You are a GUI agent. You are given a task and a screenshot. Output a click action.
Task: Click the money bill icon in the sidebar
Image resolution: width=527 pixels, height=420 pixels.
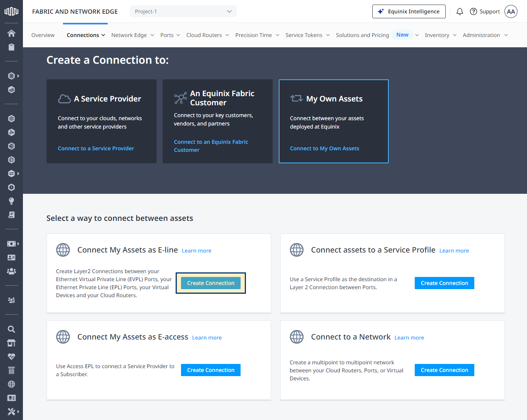(11, 244)
